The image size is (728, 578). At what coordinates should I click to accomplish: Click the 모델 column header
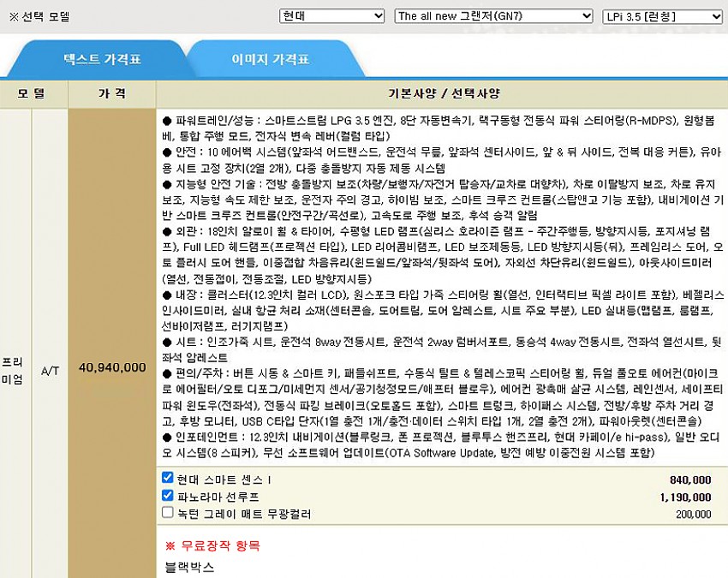33,92
